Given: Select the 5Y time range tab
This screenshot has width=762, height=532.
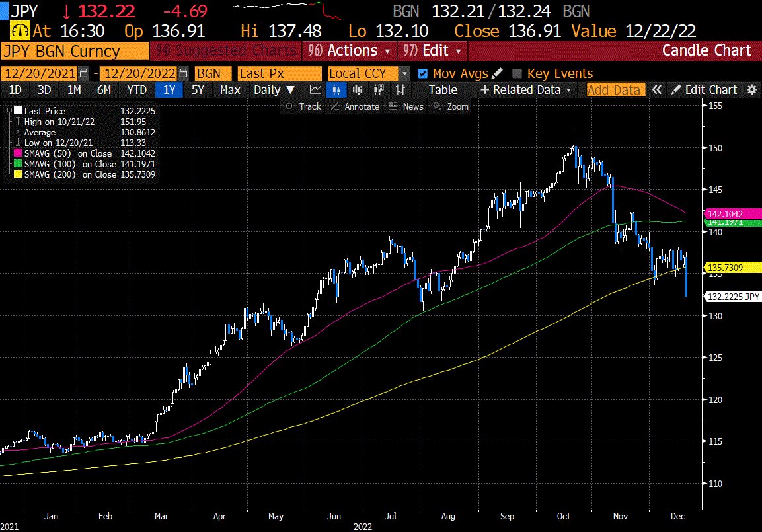Looking at the screenshot, I should pos(198,89).
